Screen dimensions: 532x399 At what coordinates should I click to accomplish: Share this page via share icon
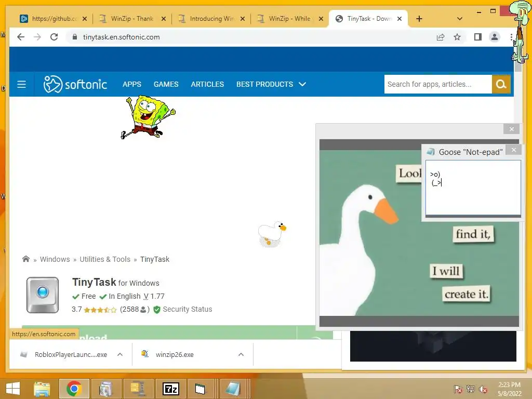[441, 37]
